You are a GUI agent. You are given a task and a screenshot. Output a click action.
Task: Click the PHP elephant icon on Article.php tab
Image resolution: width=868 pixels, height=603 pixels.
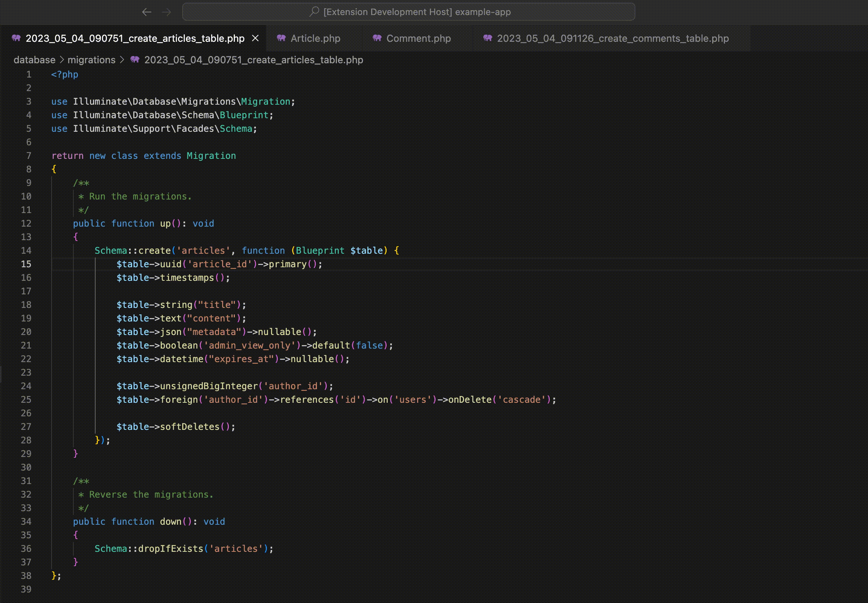(281, 38)
